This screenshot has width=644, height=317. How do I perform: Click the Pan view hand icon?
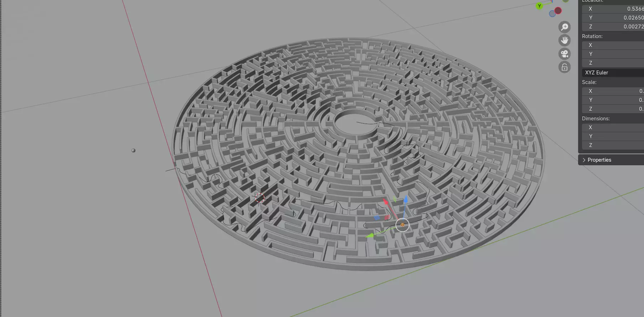[565, 40]
